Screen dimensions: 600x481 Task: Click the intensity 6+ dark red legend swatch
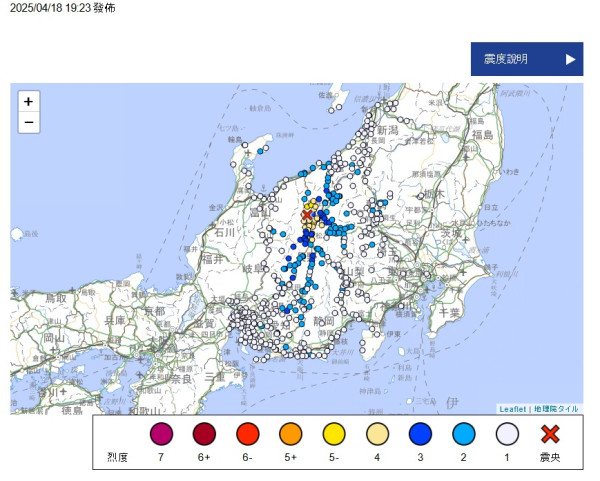point(204,434)
